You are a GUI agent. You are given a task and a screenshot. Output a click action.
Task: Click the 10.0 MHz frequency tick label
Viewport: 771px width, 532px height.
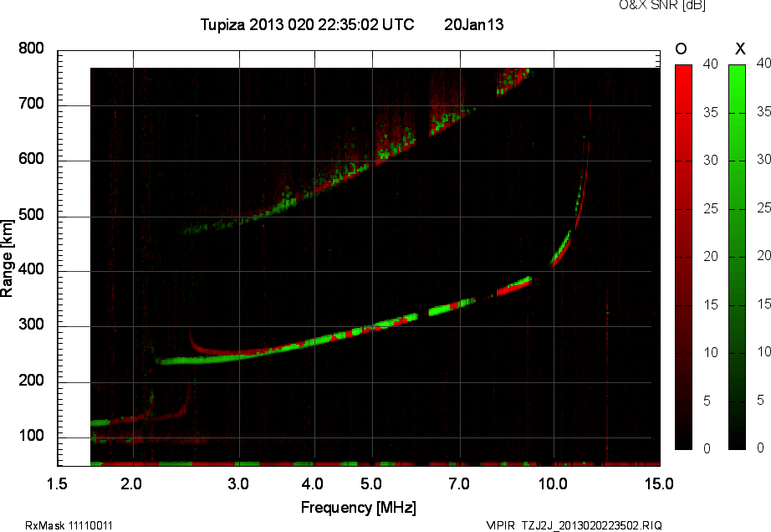pyautogui.click(x=553, y=483)
